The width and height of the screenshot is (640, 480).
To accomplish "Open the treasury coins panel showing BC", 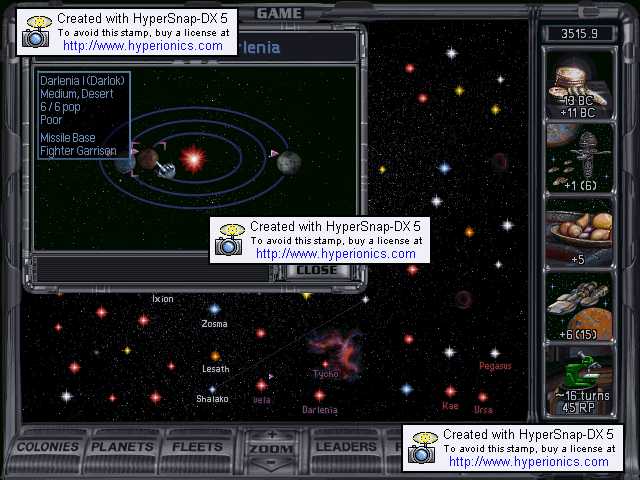I will (579, 85).
